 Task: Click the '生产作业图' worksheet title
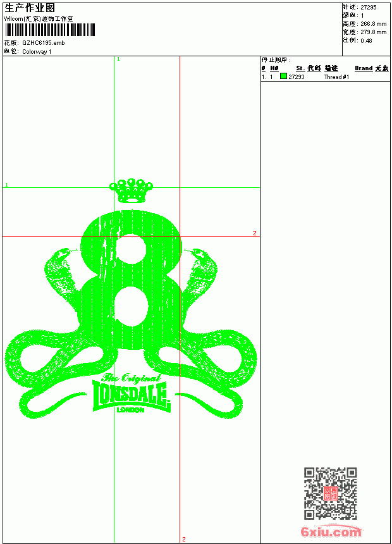pos(30,8)
